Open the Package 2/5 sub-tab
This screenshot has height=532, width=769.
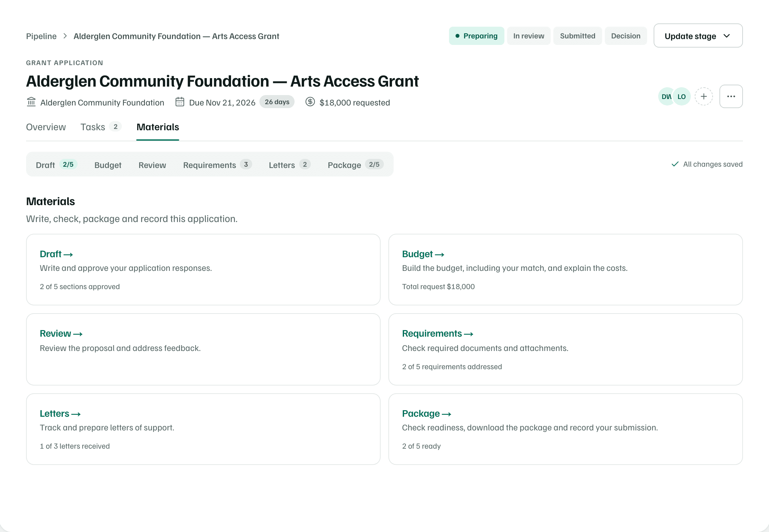[355, 165]
